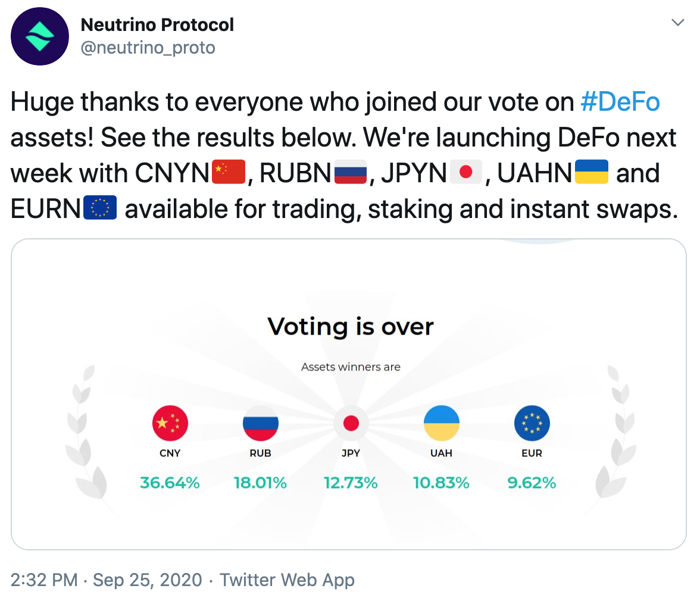Click the CNY China flag icon
Viewport: 700px width, 598px height.
[x=170, y=423]
